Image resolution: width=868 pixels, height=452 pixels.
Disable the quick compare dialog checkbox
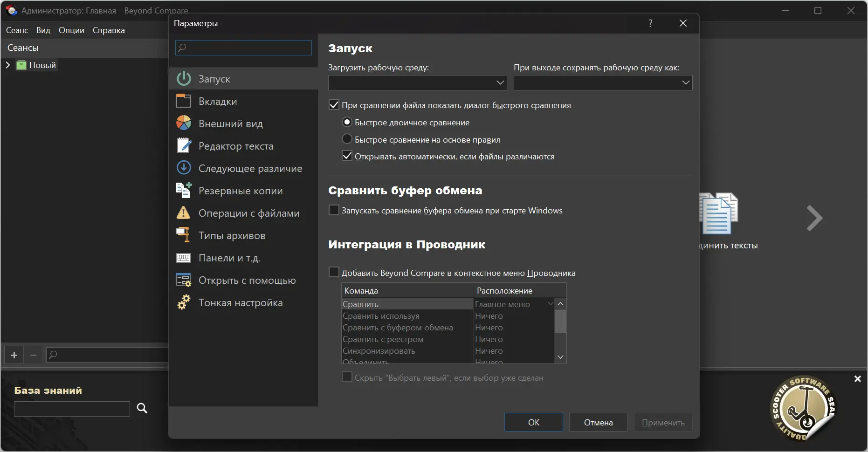click(x=334, y=105)
